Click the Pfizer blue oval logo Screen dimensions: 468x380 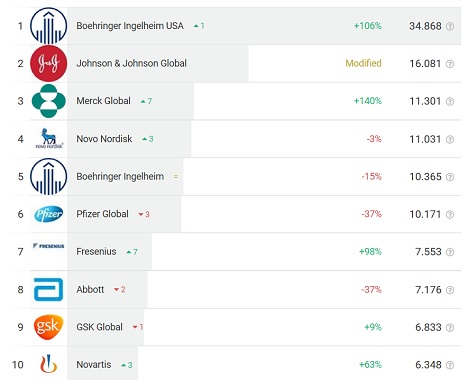pyautogui.click(x=49, y=214)
